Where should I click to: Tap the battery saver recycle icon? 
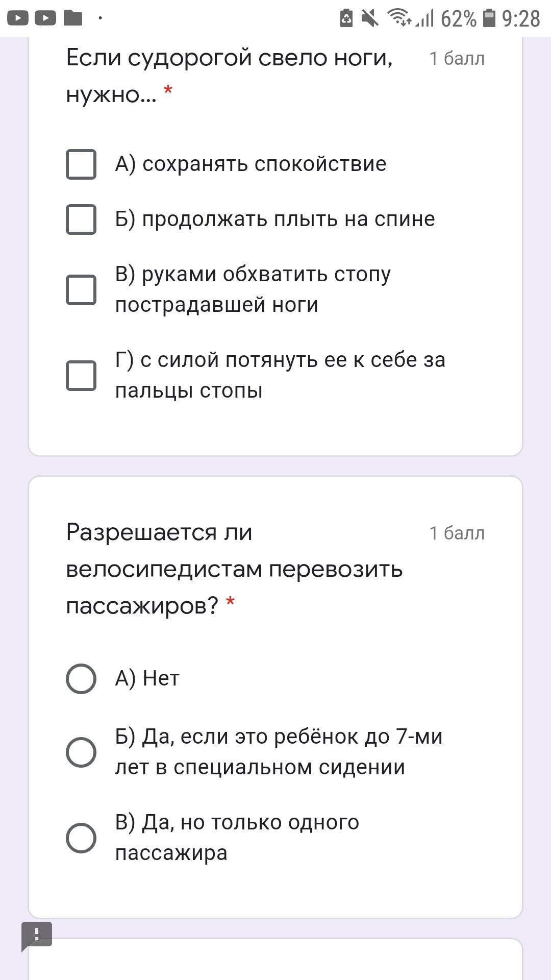tap(346, 18)
